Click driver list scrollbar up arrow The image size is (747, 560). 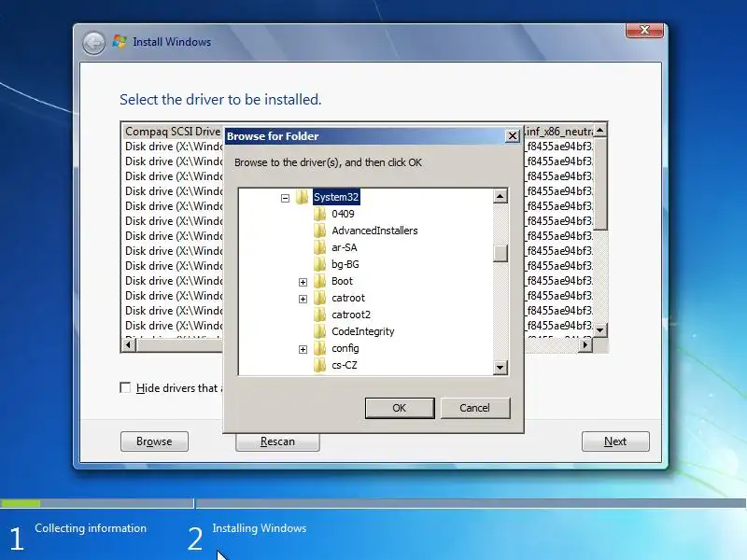click(x=600, y=130)
